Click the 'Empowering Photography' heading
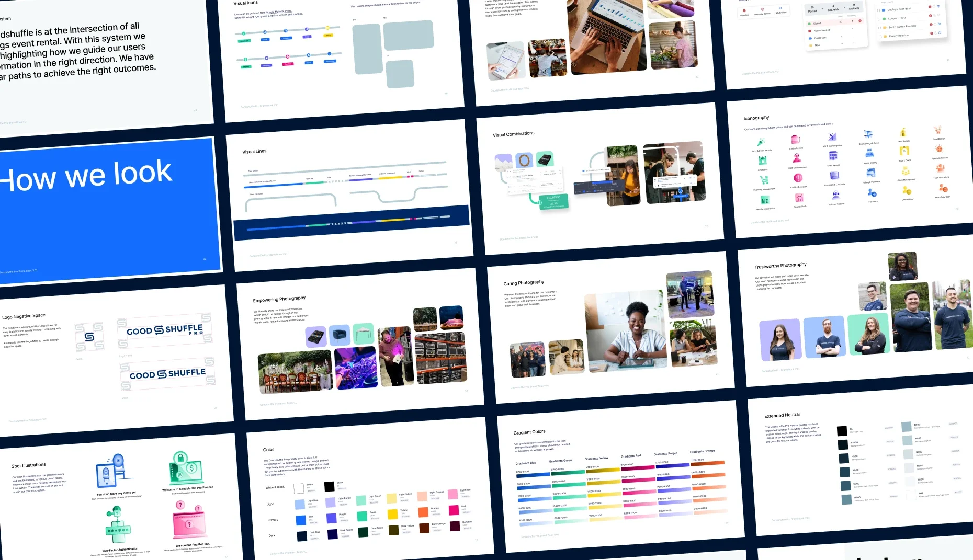Viewport: 973px width, 560px height. [279, 300]
